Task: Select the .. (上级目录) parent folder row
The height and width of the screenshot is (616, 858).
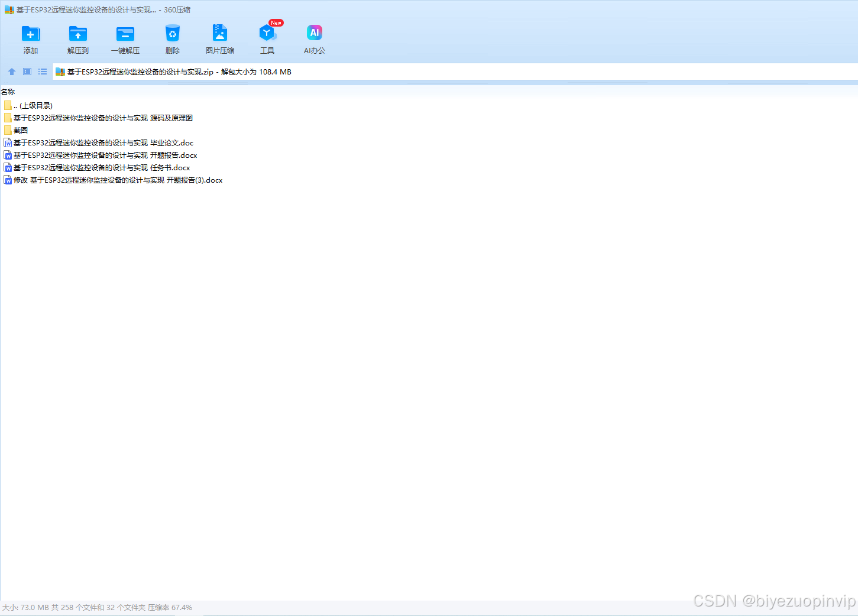Action: click(x=28, y=105)
